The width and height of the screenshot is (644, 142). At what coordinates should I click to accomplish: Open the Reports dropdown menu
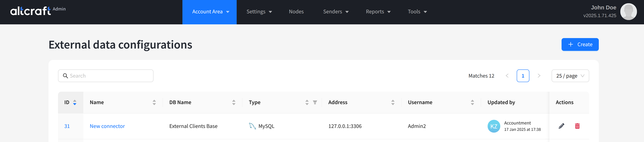tap(378, 12)
